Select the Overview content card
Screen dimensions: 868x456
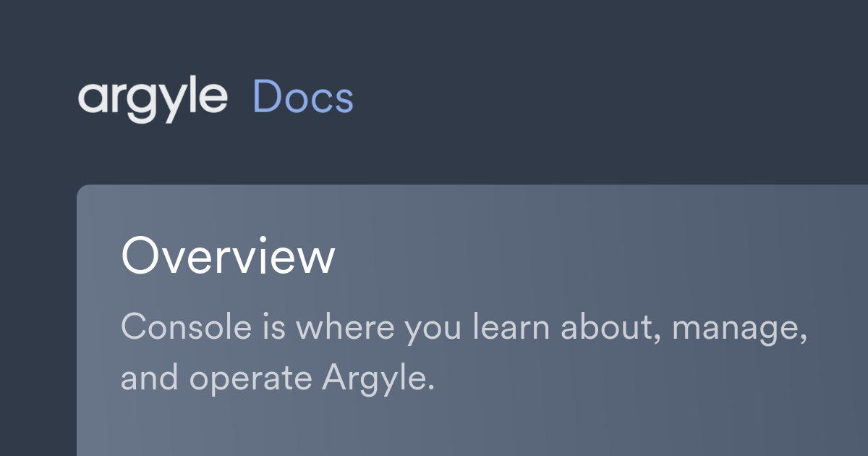(x=470, y=318)
